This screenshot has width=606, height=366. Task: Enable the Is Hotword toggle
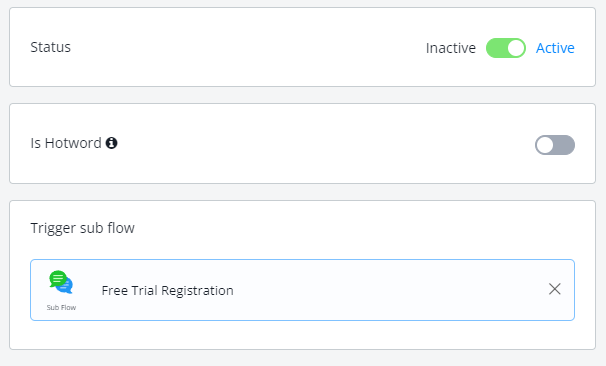[x=555, y=145]
